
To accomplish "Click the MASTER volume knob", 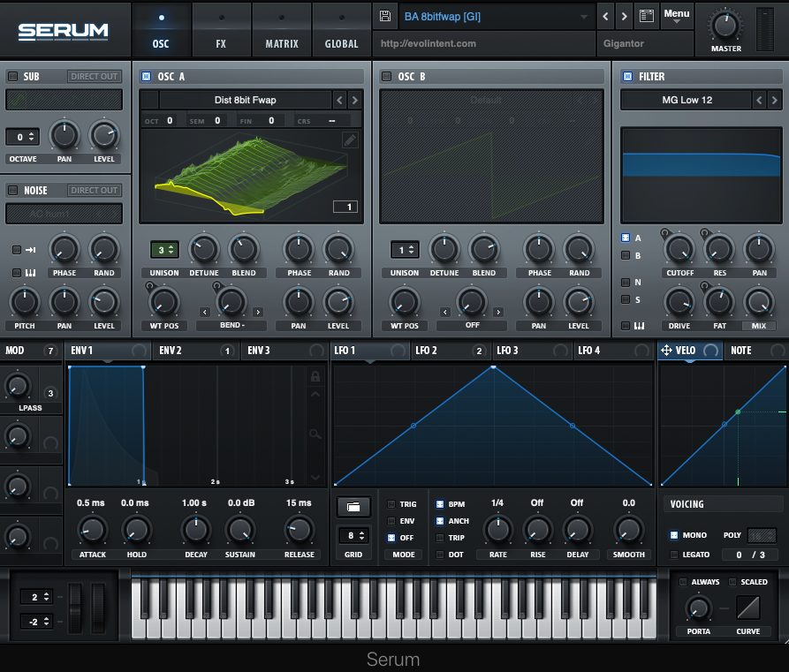I will point(725,26).
